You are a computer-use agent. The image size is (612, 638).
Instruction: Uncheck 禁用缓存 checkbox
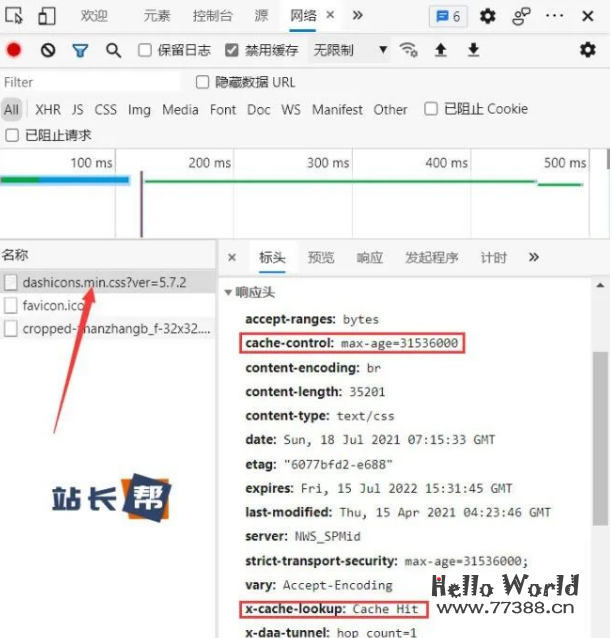pos(232,50)
